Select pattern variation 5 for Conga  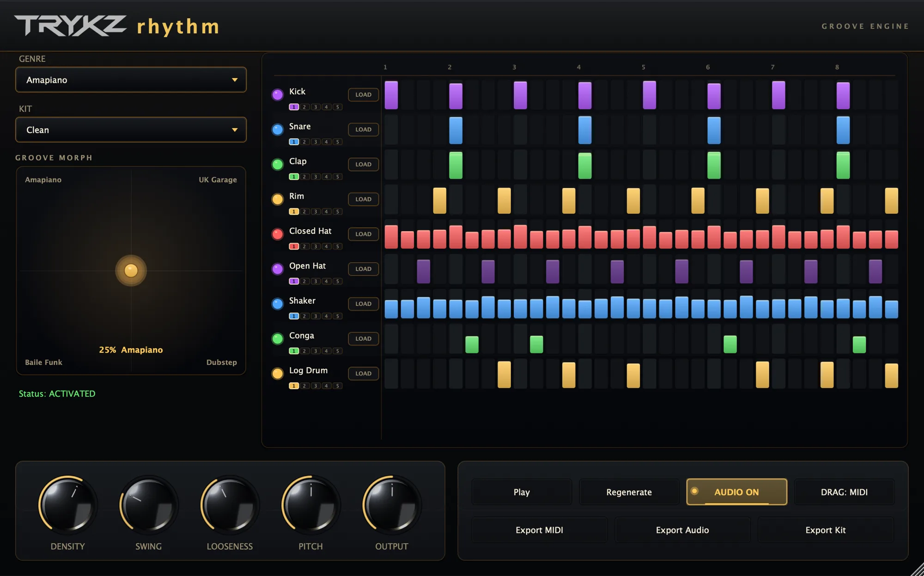[x=338, y=351]
